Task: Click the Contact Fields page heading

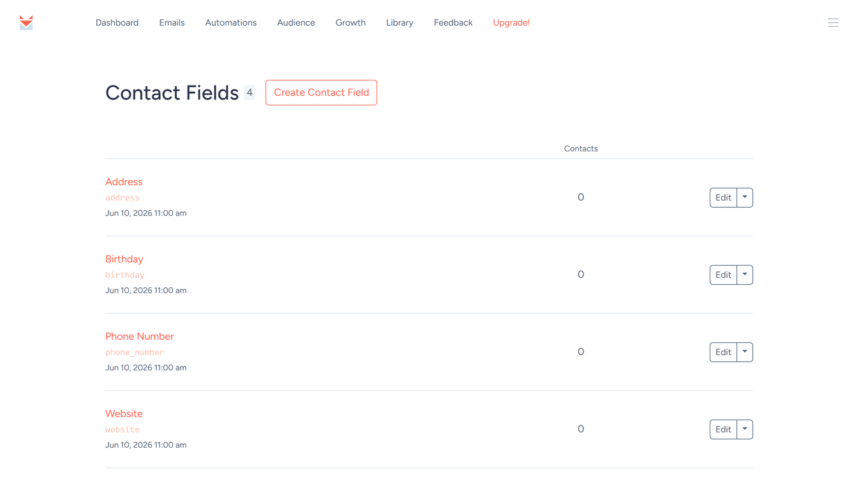Action: 172,93
